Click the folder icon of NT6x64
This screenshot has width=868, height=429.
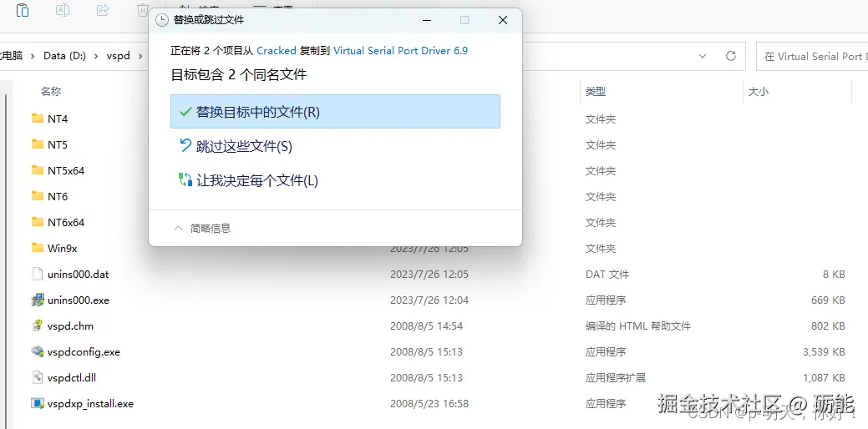tap(38, 222)
